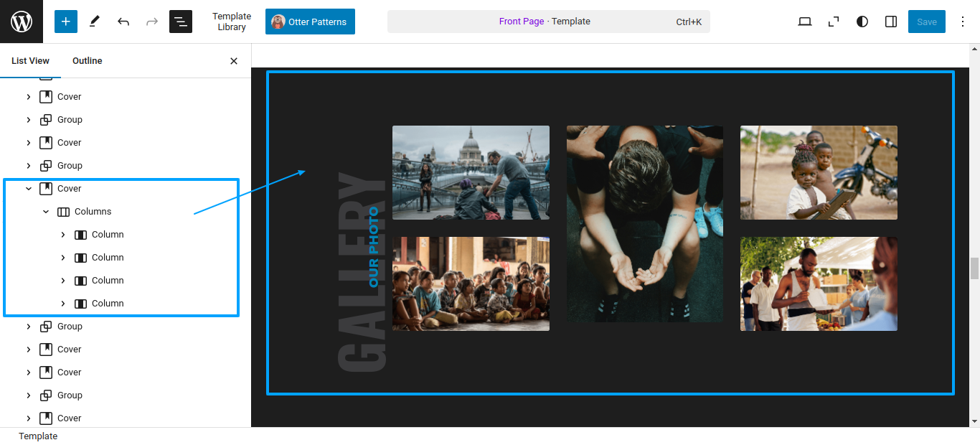Open the Template Library

tap(232, 22)
